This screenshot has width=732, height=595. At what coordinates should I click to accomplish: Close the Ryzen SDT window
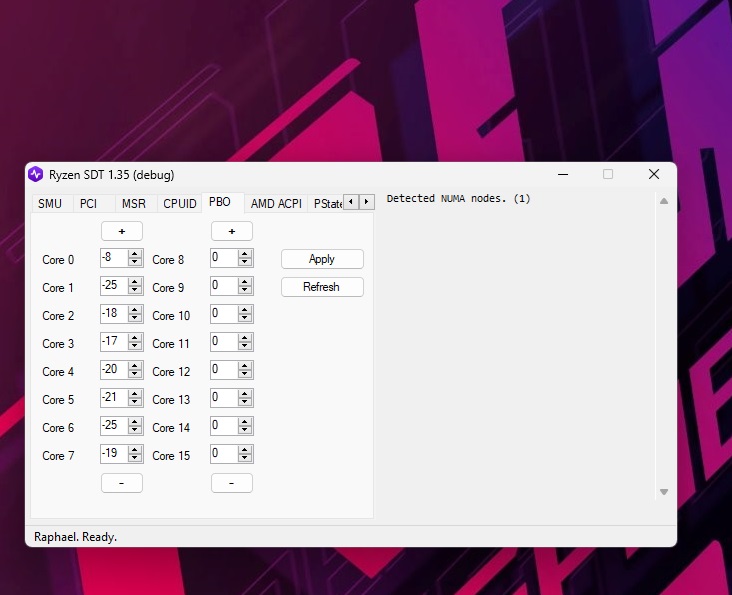pyautogui.click(x=654, y=174)
